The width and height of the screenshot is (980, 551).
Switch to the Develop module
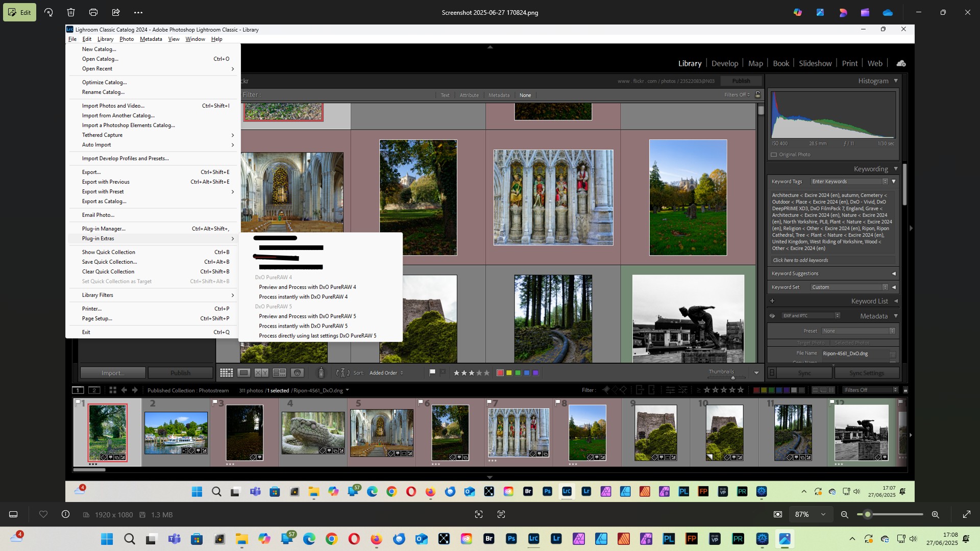coord(725,63)
